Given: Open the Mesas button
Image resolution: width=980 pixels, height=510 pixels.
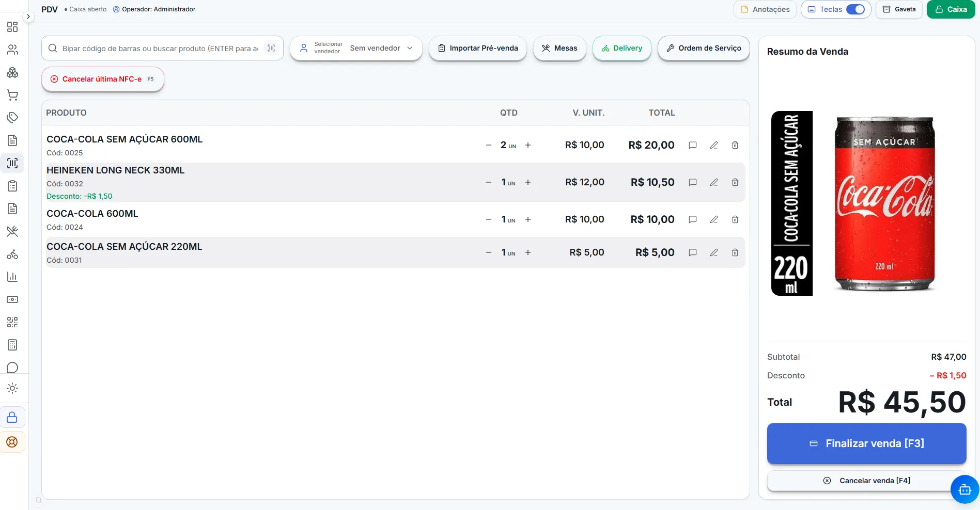Looking at the screenshot, I should point(559,48).
